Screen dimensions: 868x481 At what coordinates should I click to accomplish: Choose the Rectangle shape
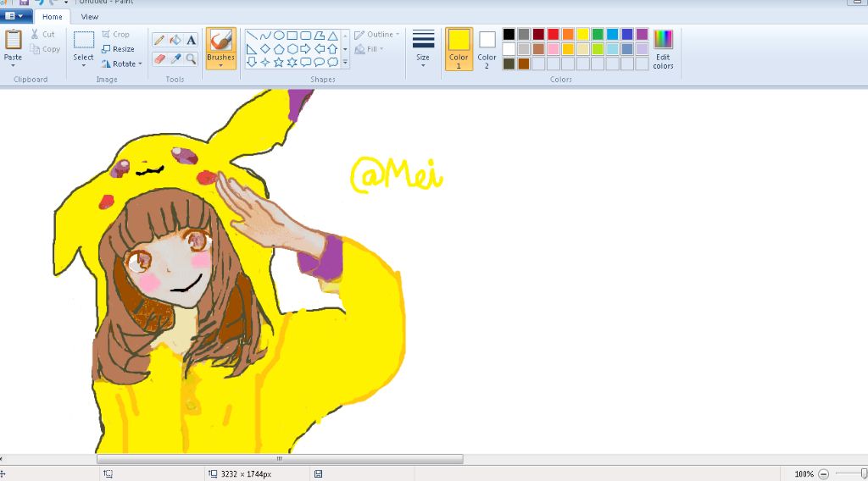pyautogui.click(x=292, y=36)
